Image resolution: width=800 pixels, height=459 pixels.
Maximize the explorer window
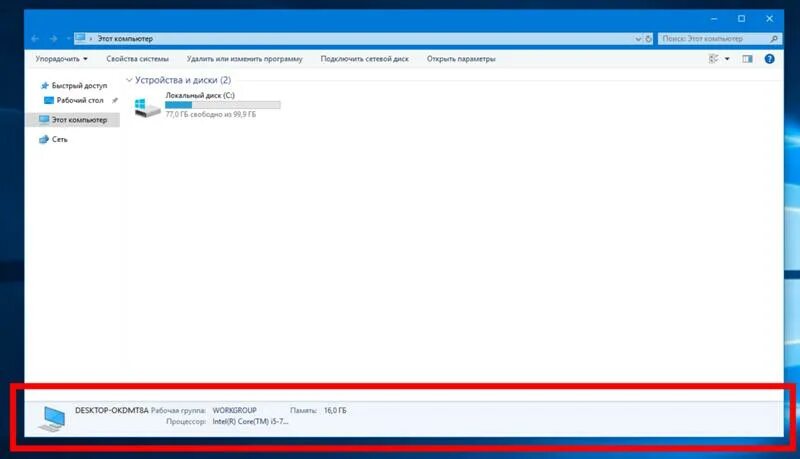741,19
